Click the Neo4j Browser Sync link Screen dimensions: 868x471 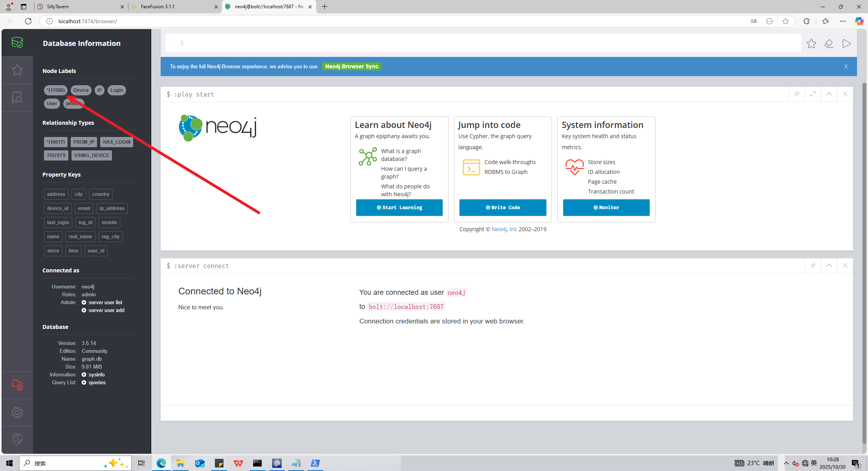(352, 66)
